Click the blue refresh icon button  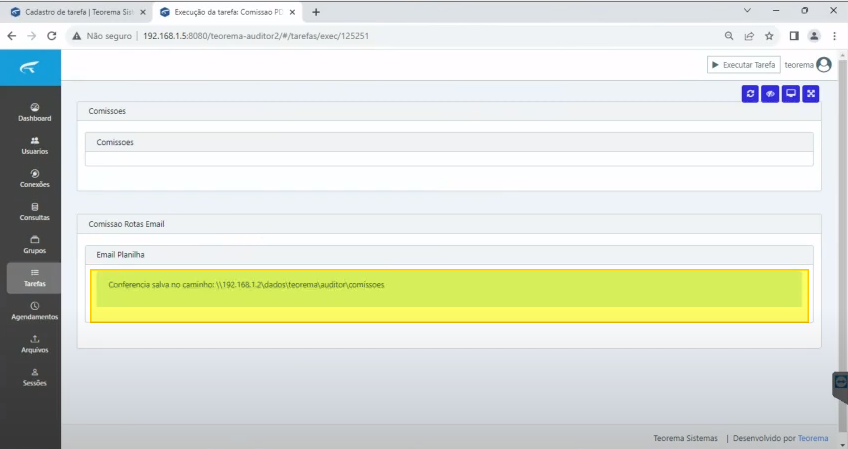click(750, 94)
